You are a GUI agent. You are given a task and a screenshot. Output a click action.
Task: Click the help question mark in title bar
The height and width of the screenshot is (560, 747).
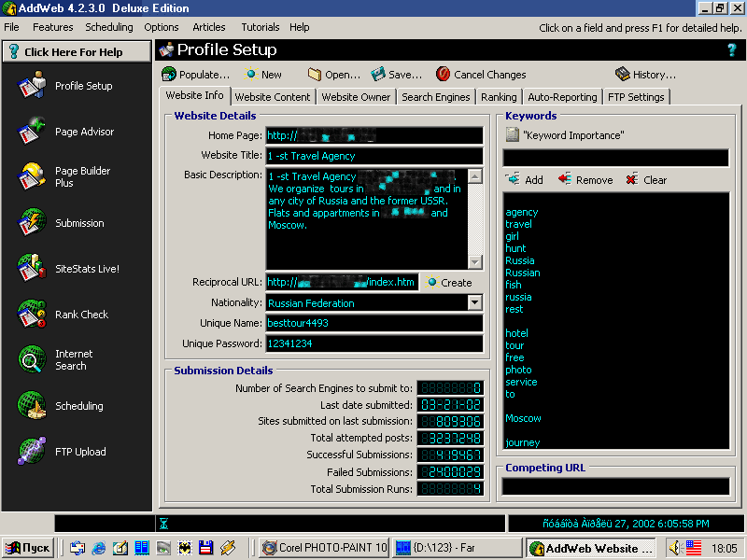[732, 49]
